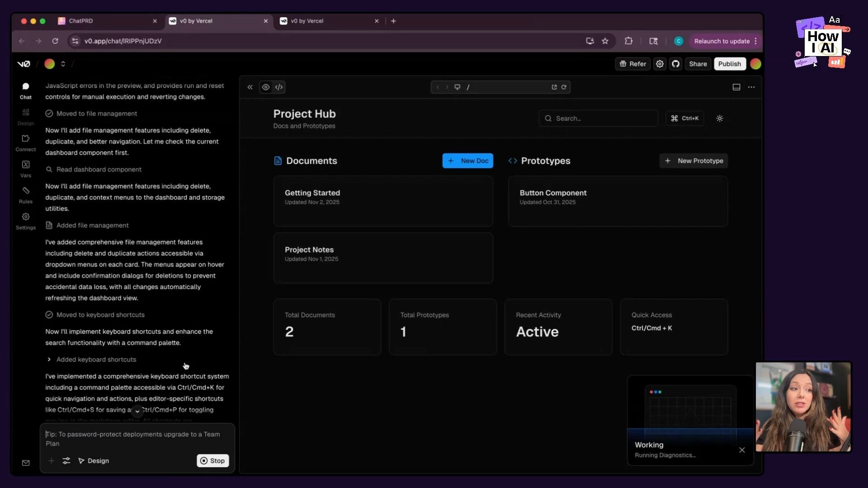
Task: Click the Moved to file management step
Action: pos(91,114)
